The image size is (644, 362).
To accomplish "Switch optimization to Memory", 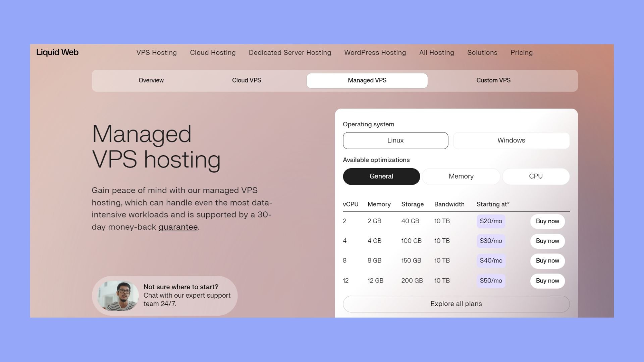I will click(461, 176).
